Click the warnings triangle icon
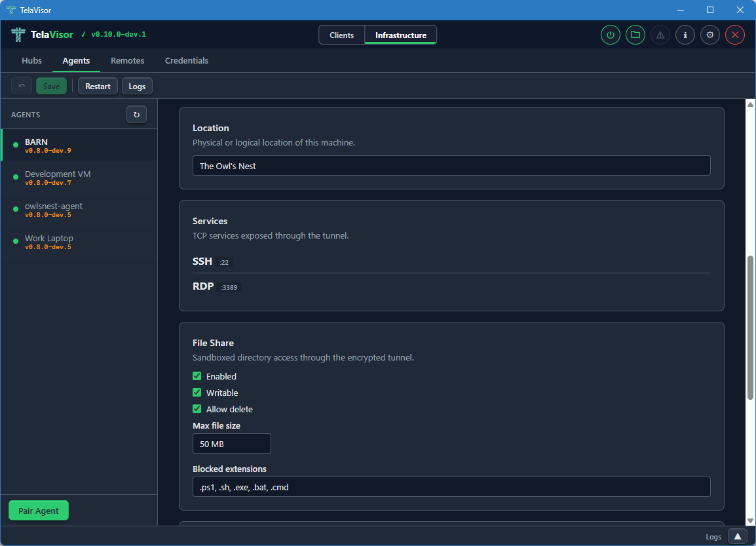 [x=660, y=35]
